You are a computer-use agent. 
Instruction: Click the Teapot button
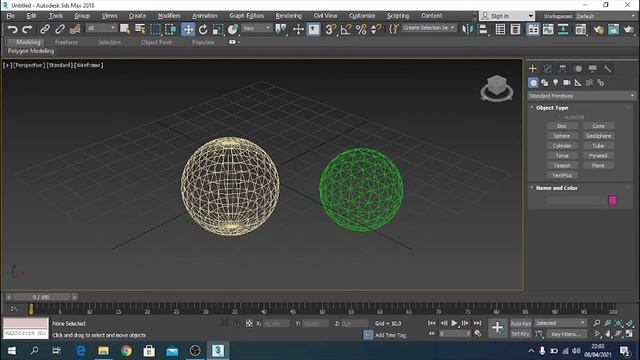[x=562, y=165]
